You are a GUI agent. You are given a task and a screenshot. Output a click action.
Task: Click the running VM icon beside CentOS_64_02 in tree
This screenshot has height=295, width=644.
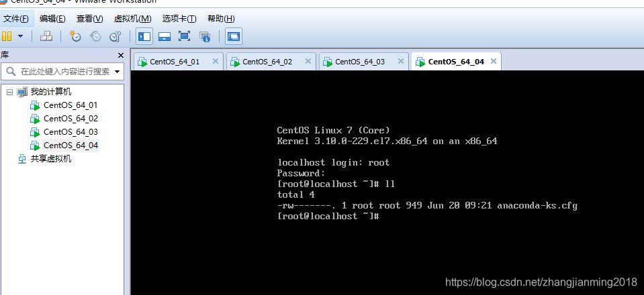click(x=35, y=119)
